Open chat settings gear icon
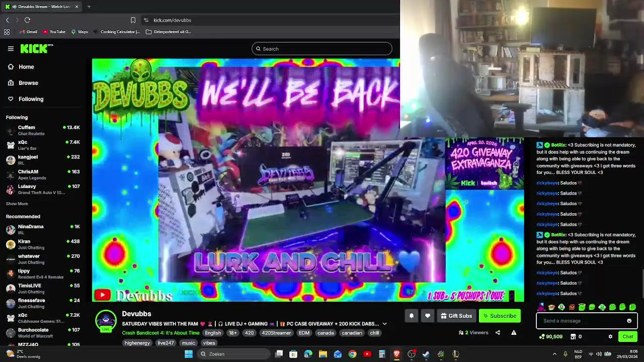The image size is (644, 362). point(610,336)
